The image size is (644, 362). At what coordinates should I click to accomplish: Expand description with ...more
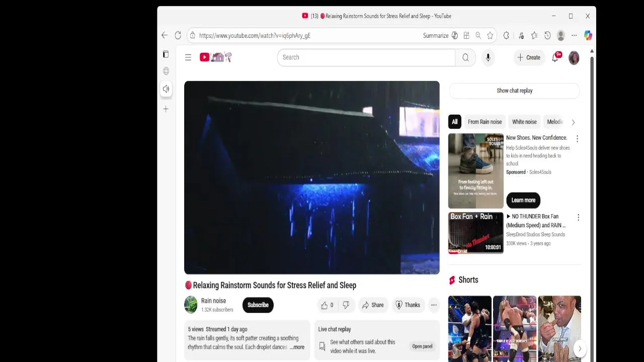point(297,347)
